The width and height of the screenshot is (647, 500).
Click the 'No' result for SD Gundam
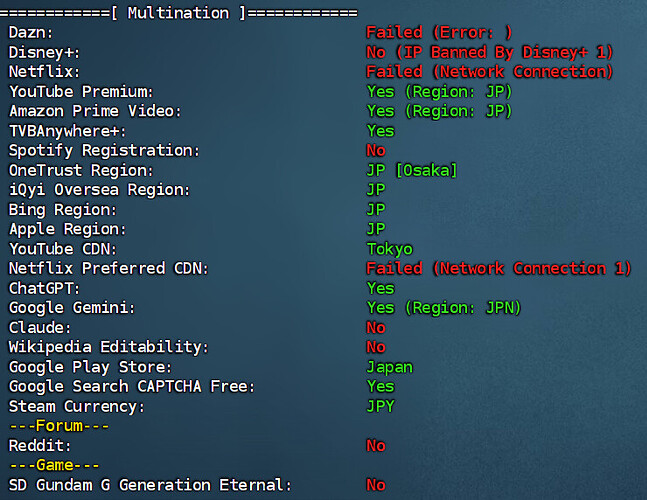pyautogui.click(x=376, y=485)
